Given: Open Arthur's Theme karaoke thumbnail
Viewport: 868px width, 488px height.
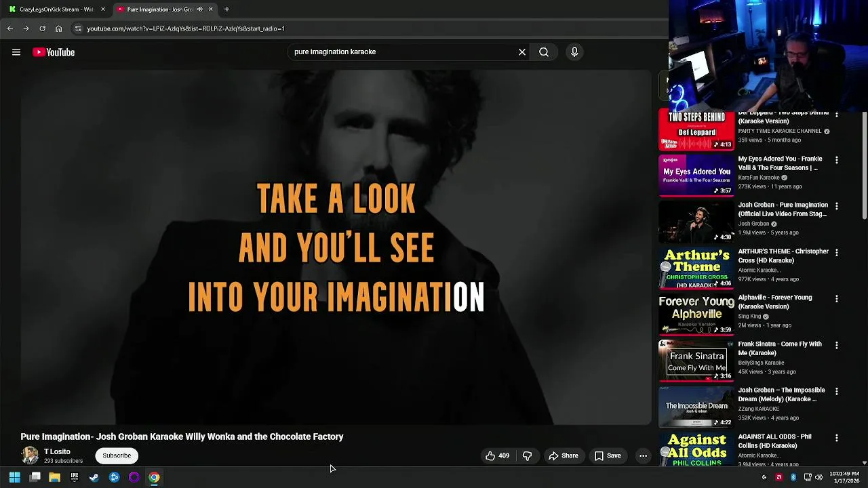Looking at the screenshot, I should [696, 268].
